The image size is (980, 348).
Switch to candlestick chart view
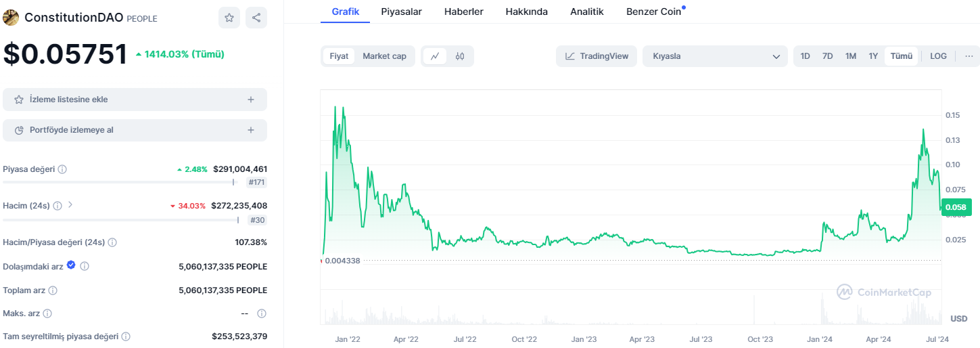pyautogui.click(x=460, y=56)
